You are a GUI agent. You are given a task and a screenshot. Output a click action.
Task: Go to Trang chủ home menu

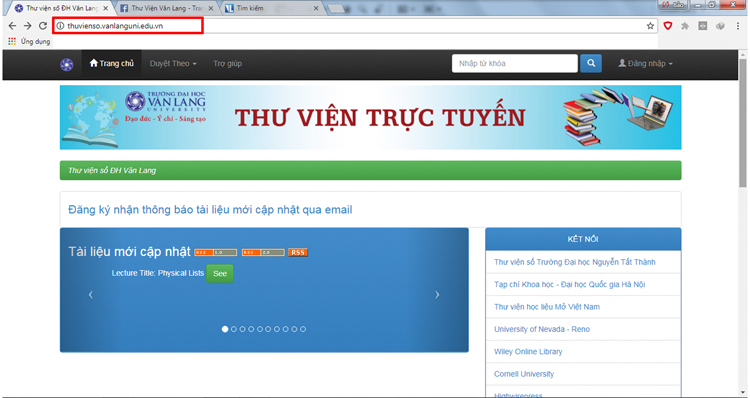coord(111,64)
